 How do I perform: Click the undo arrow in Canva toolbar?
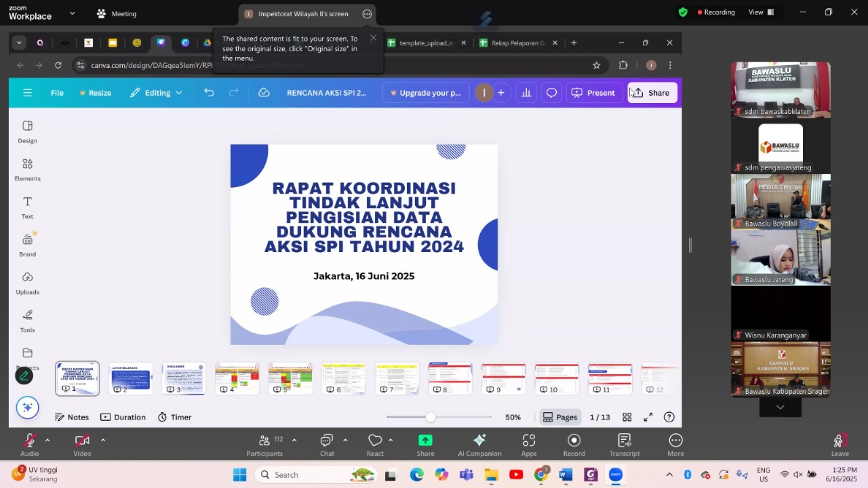click(209, 92)
